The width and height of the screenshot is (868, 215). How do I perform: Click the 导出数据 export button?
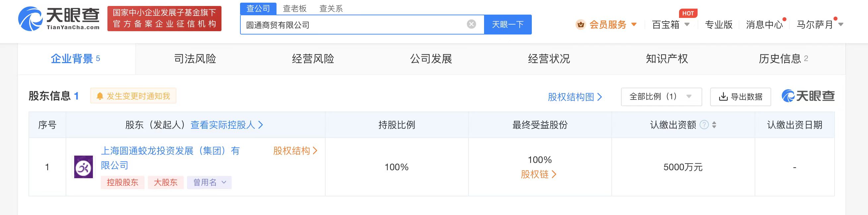point(740,97)
